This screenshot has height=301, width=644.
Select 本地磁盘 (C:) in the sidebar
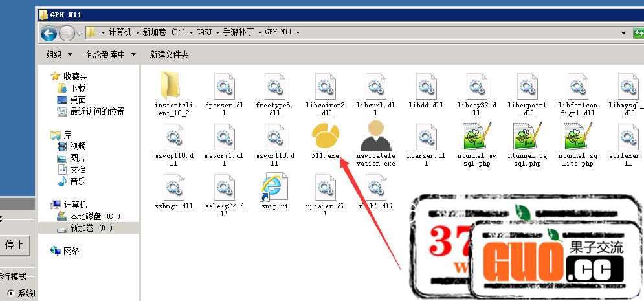pyautogui.click(x=94, y=216)
